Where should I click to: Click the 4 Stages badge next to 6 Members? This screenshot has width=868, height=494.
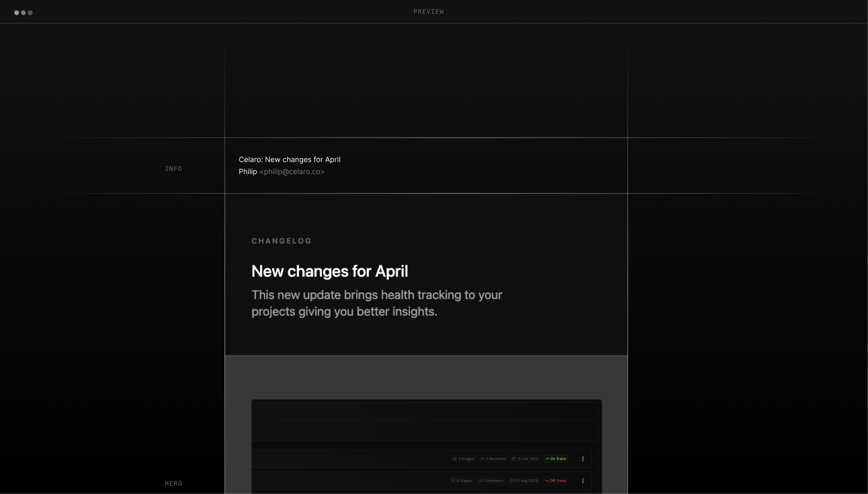pyautogui.click(x=461, y=481)
